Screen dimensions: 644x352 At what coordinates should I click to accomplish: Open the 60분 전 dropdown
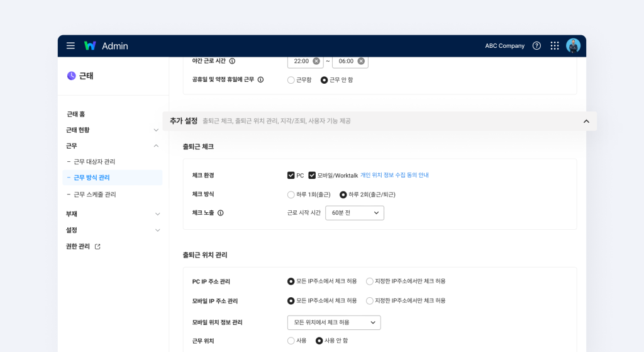click(x=355, y=213)
